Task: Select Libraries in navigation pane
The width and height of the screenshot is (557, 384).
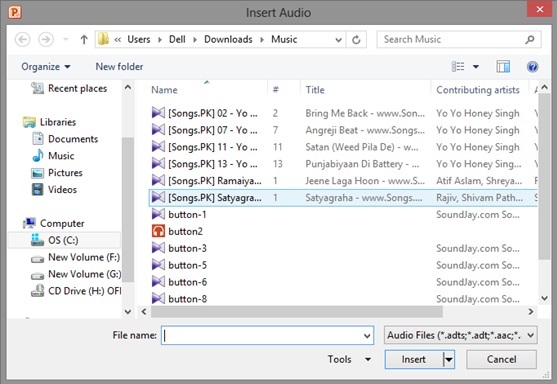Action: [x=49, y=122]
